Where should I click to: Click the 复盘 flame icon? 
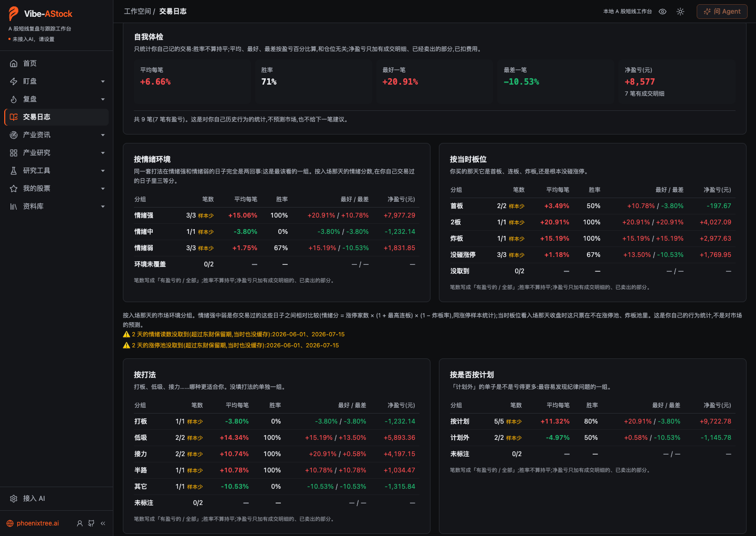click(x=14, y=99)
